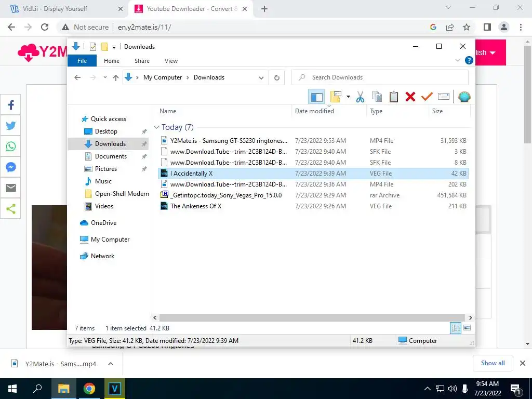
Task: Open Explorer recent locations dropdown
Action: 105,77
